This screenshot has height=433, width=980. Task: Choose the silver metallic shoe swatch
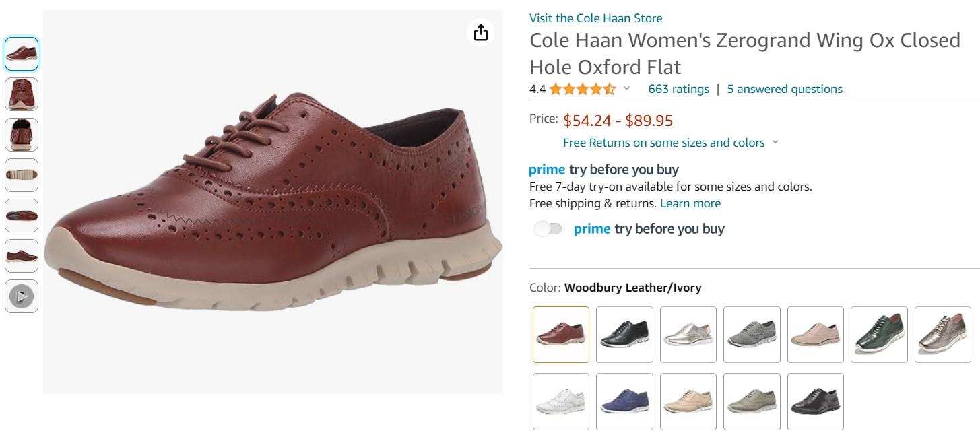pyautogui.click(x=688, y=335)
